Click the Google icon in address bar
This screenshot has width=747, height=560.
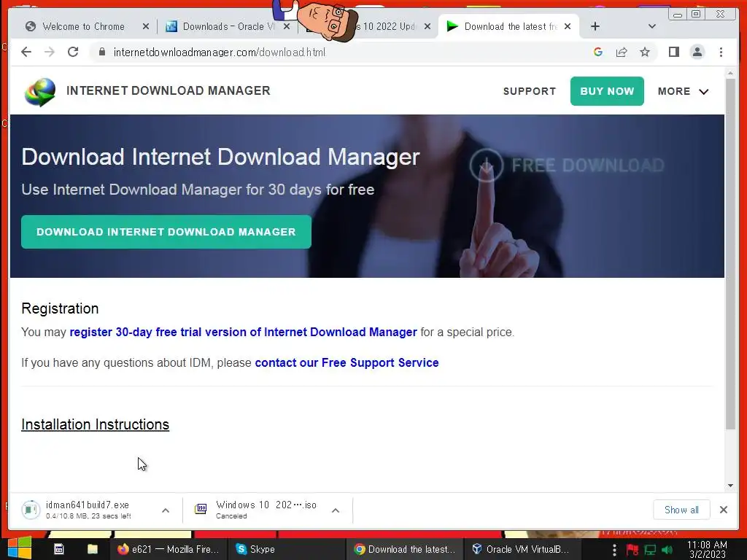click(598, 52)
